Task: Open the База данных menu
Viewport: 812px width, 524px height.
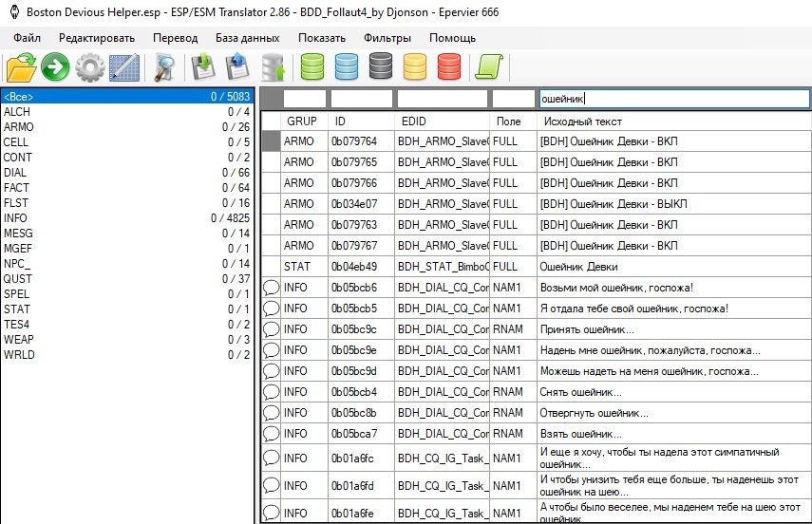Action: pyautogui.click(x=247, y=38)
